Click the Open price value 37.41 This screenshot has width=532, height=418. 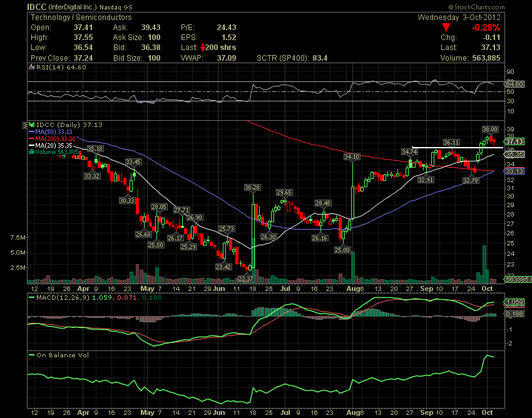(x=83, y=28)
